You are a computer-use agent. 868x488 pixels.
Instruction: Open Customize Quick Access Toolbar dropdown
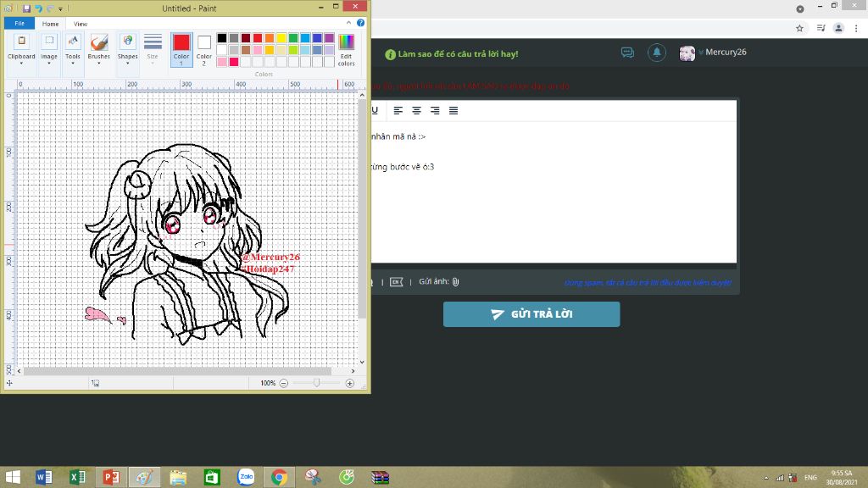(x=60, y=8)
